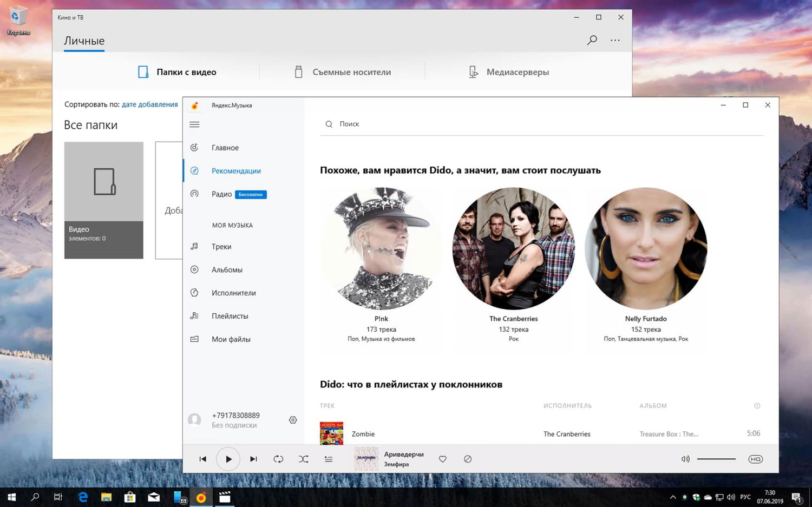Enable repeat mode in the player
This screenshot has width=812, height=507.
pyautogui.click(x=278, y=458)
